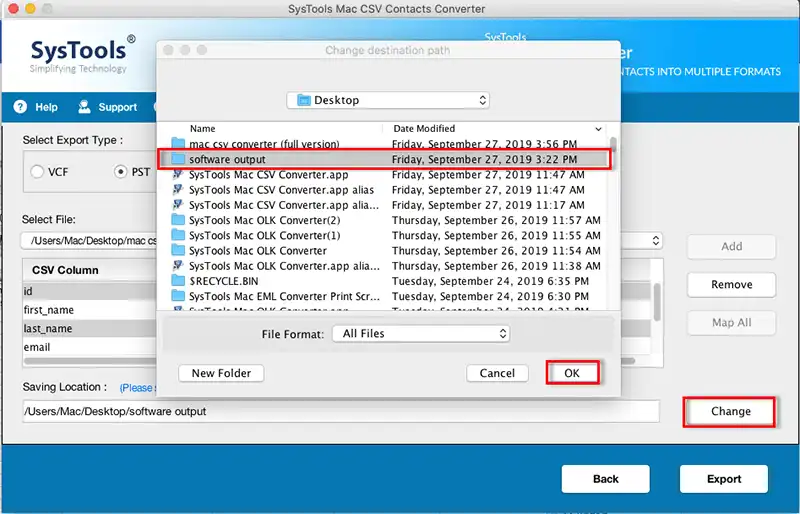Open the File Format All Files dropdown
The width and height of the screenshot is (800, 514).
tap(421, 334)
